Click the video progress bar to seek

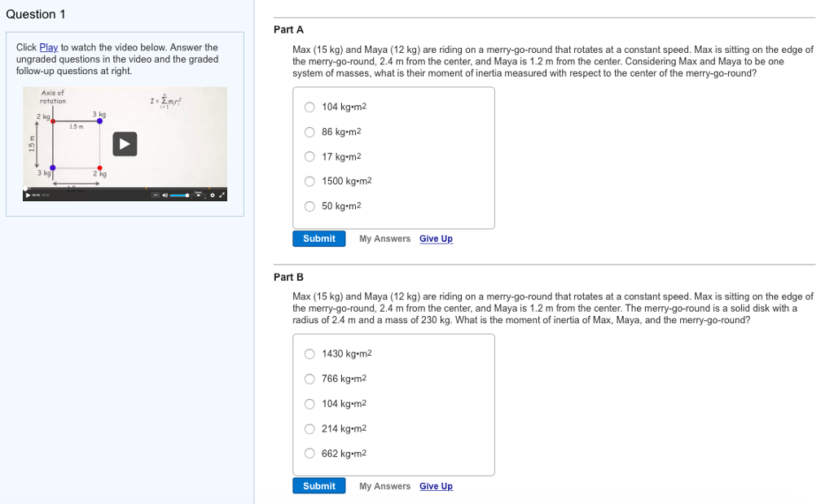122,189
